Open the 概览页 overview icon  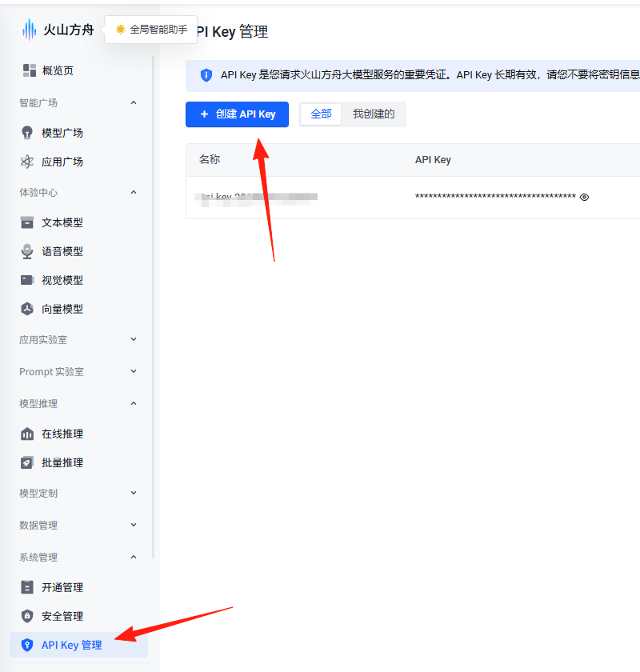click(x=30, y=70)
